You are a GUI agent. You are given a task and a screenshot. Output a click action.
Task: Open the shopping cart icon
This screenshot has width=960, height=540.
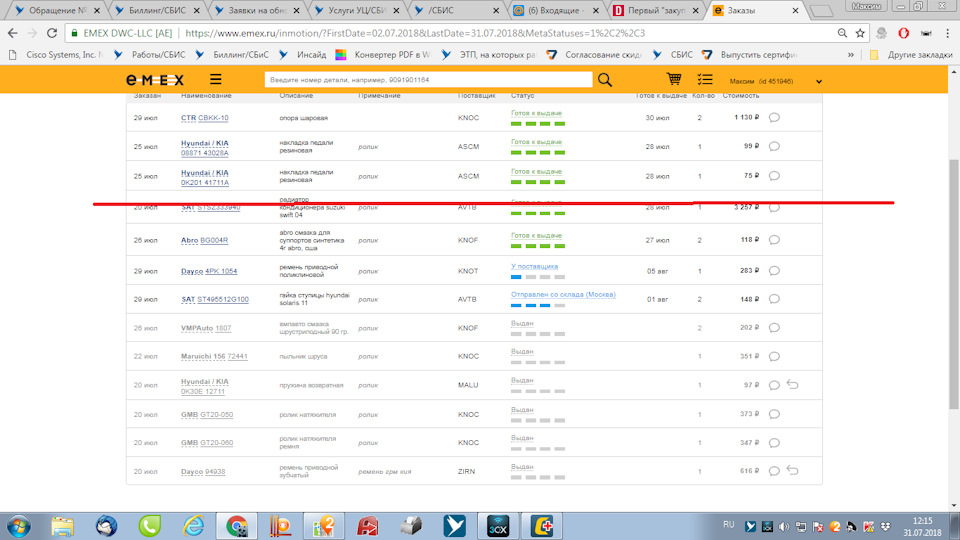(674, 79)
